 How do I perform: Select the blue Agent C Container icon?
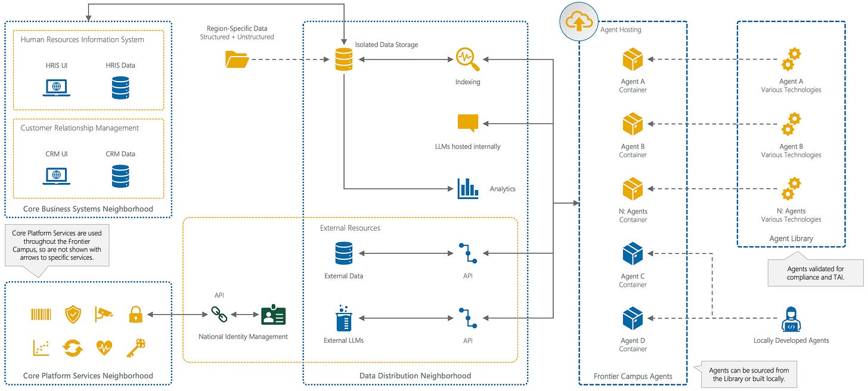[x=633, y=253]
